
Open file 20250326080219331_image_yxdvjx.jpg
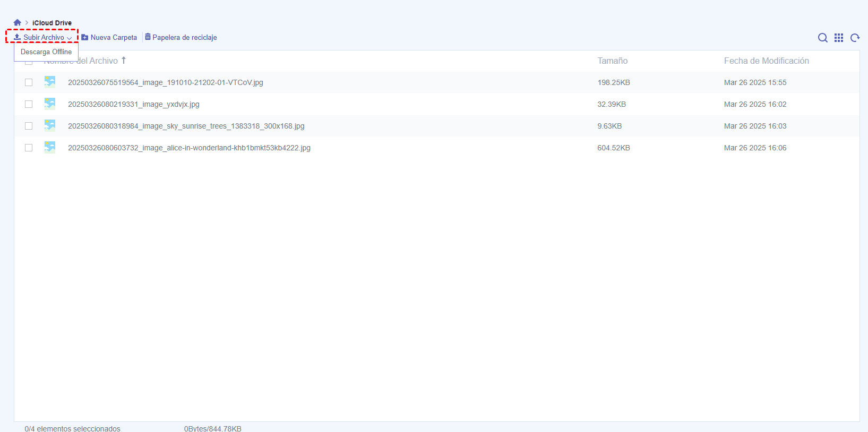click(x=134, y=104)
